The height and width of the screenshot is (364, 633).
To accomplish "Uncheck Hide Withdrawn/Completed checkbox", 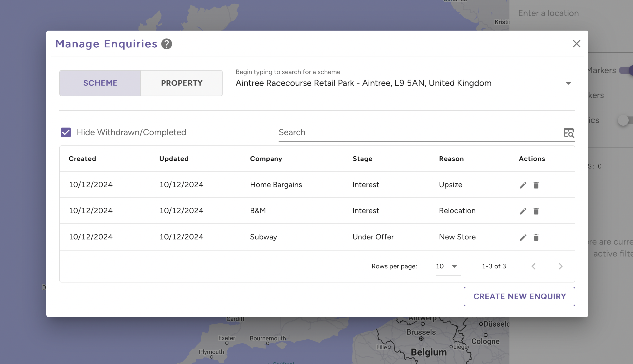I will pos(66,132).
